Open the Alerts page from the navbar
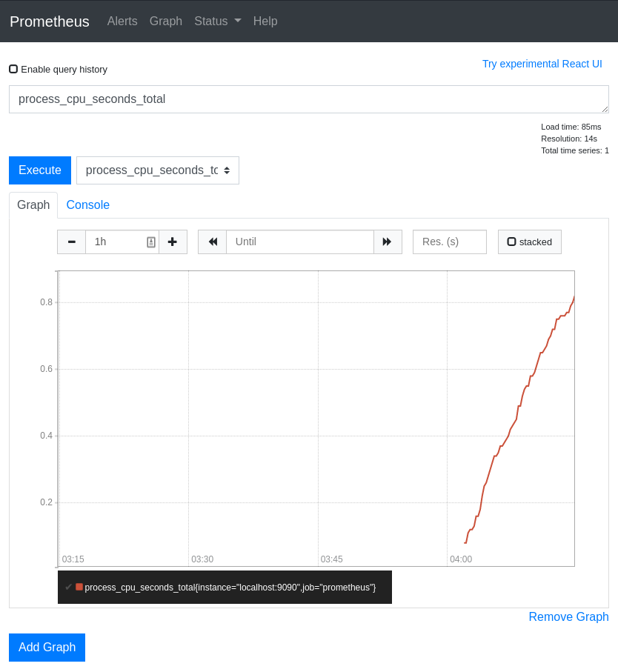Image resolution: width=618 pixels, height=672 pixels. coord(122,21)
